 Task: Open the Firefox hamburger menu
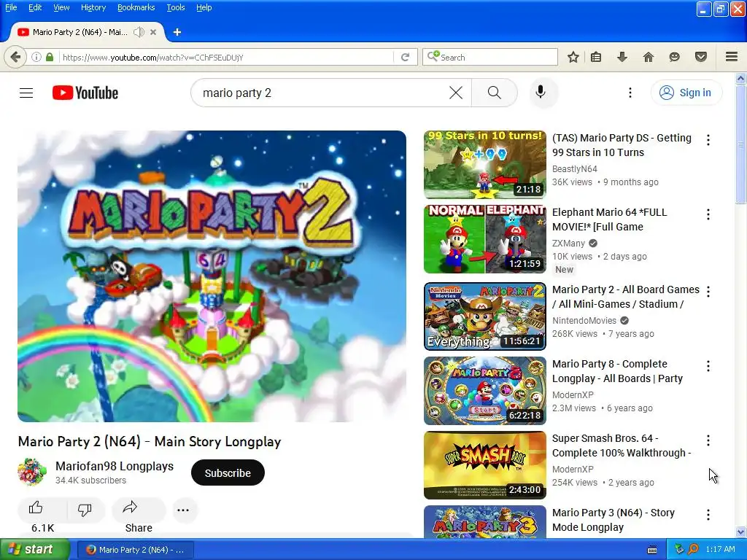coord(732,57)
